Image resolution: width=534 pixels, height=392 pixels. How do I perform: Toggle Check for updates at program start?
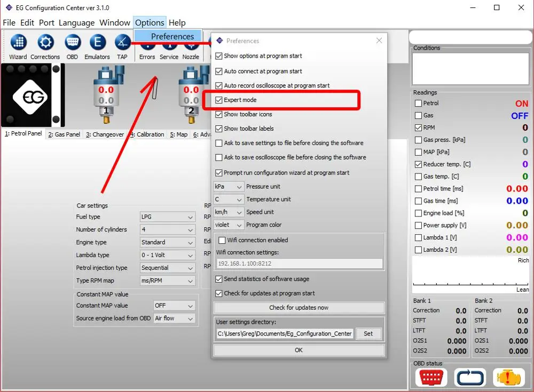click(218, 293)
